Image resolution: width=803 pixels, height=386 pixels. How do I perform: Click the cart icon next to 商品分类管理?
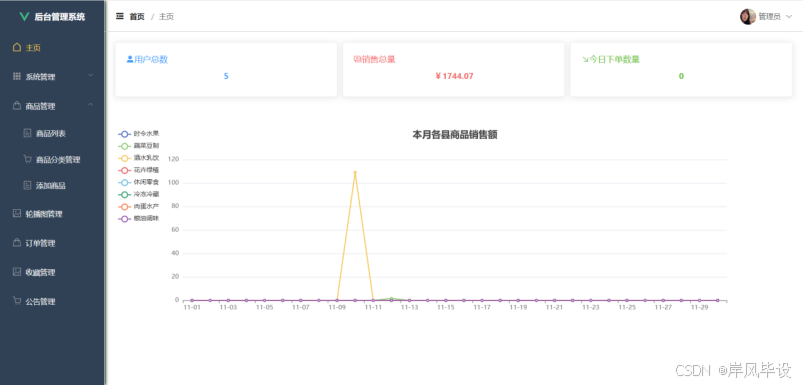coord(27,159)
